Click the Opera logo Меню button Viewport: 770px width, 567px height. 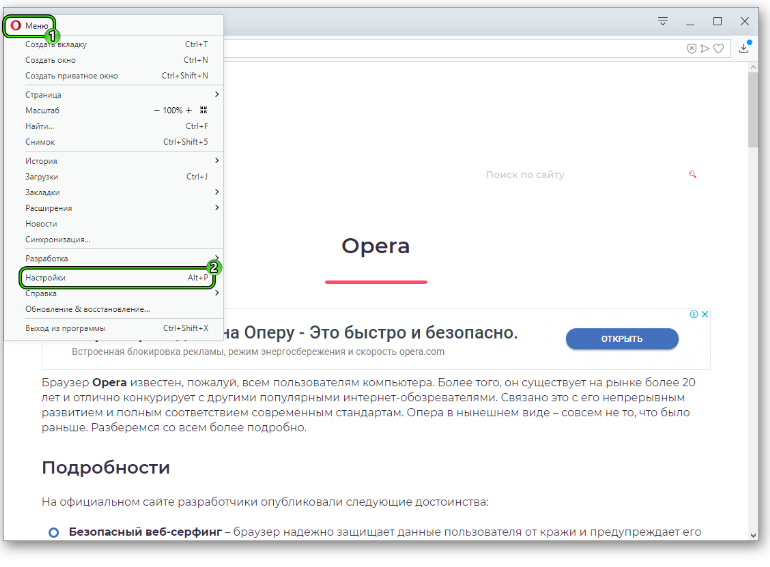tap(29, 25)
